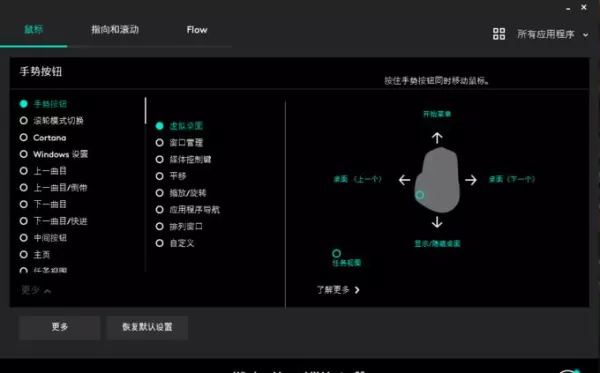Select 自定义 gesture option
This screenshot has height=373, width=600.
pyautogui.click(x=175, y=243)
